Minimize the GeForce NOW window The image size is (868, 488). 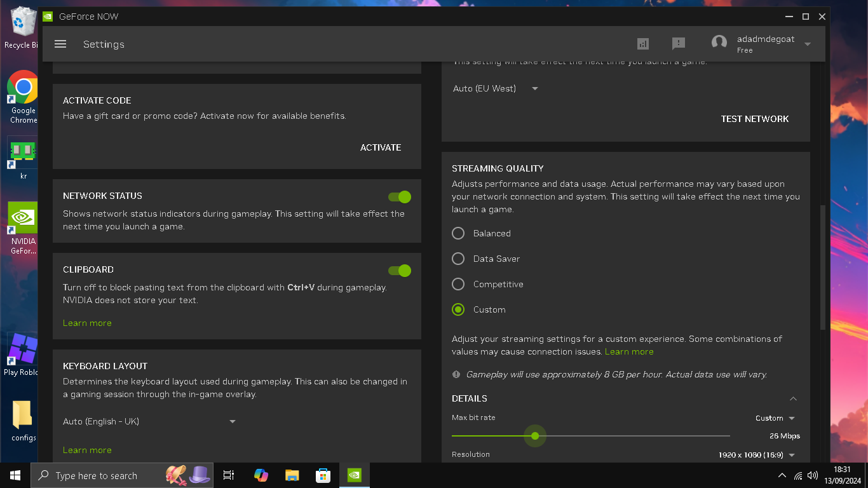click(789, 17)
